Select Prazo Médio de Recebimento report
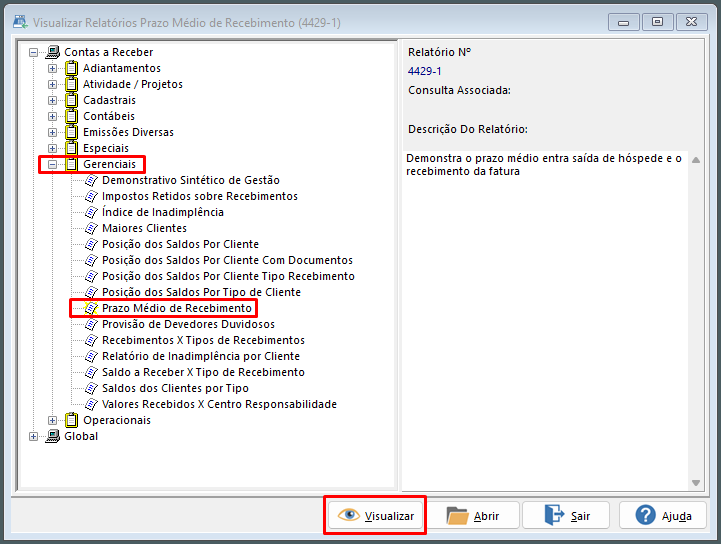 tap(177, 308)
